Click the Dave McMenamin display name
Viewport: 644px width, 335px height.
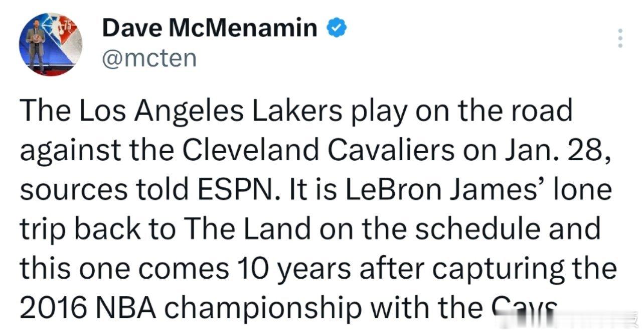(x=210, y=29)
